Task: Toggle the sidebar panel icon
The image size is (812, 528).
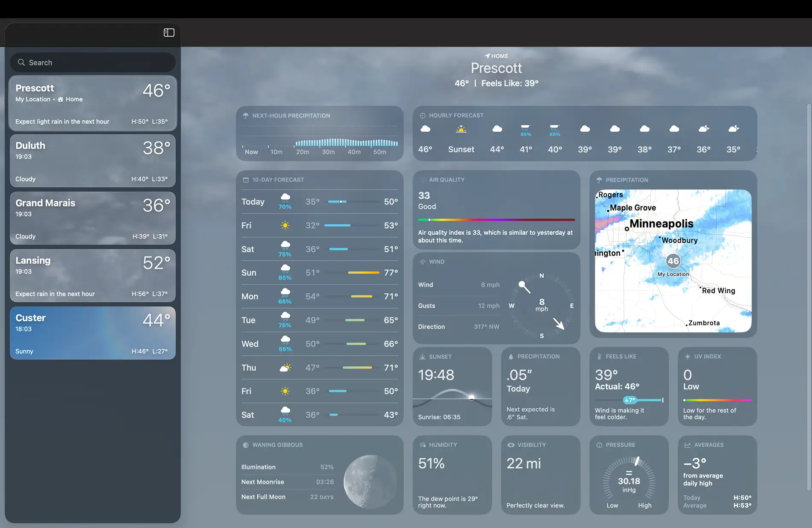Action: [x=169, y=32]
